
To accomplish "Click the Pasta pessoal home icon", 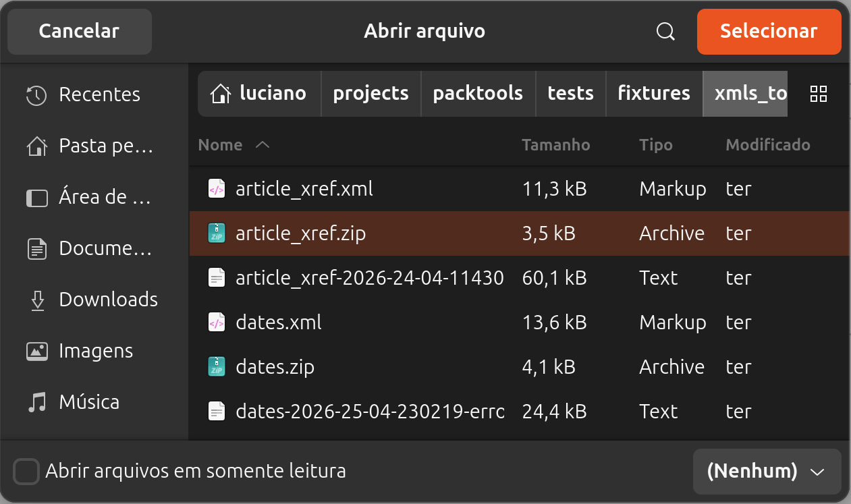I will point(36,146).
